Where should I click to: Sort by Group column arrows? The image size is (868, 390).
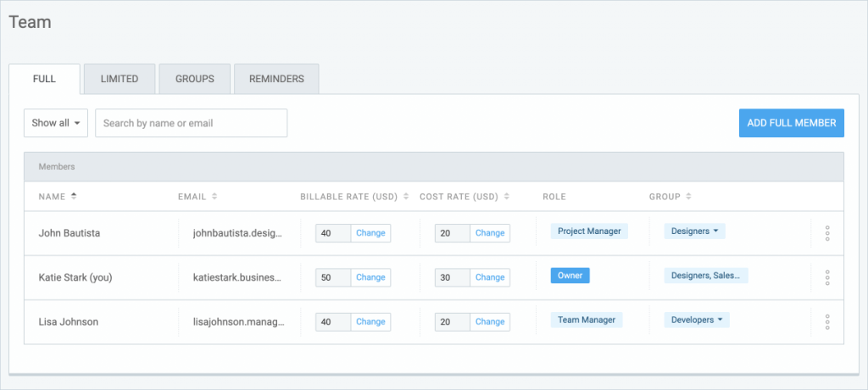pos(688,196)
